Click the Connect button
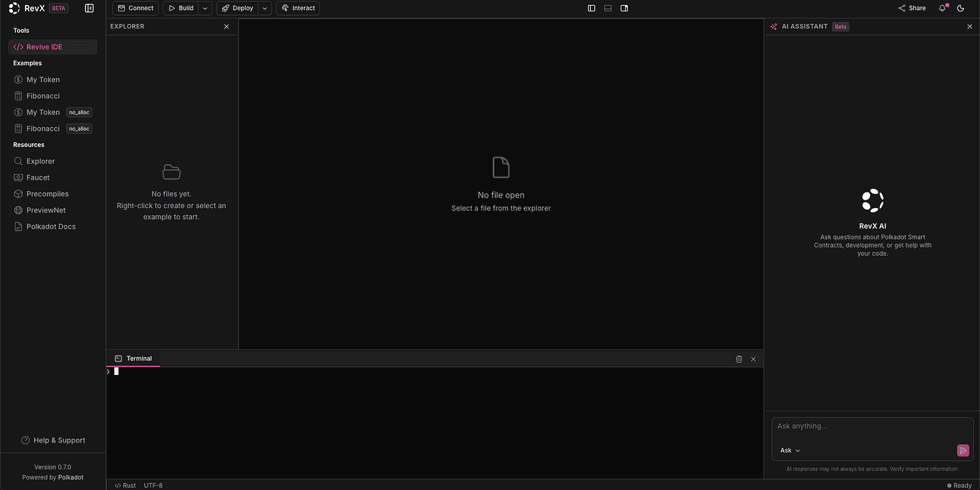The height and width of the screenshot is (490, 980). pos(136,8)
